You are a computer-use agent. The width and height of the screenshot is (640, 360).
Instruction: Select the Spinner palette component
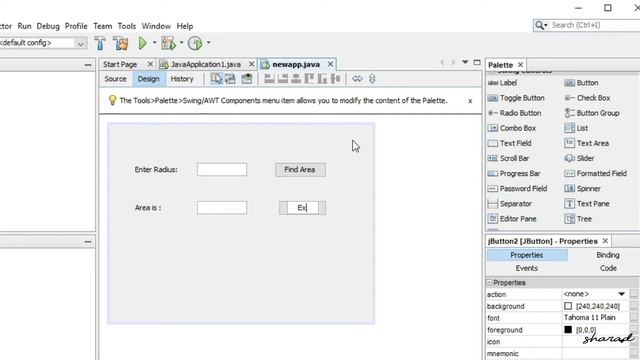pos(582,189)
